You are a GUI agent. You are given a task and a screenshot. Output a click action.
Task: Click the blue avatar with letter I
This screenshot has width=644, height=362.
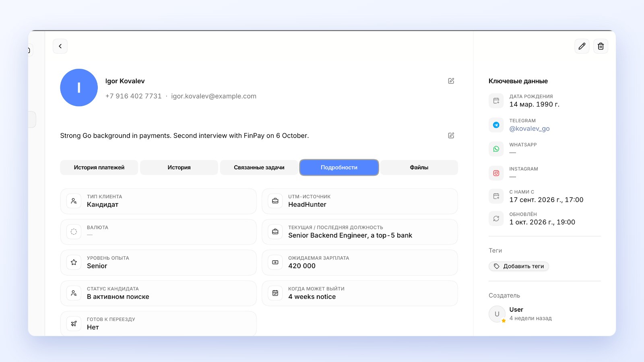tap(79, 88)
